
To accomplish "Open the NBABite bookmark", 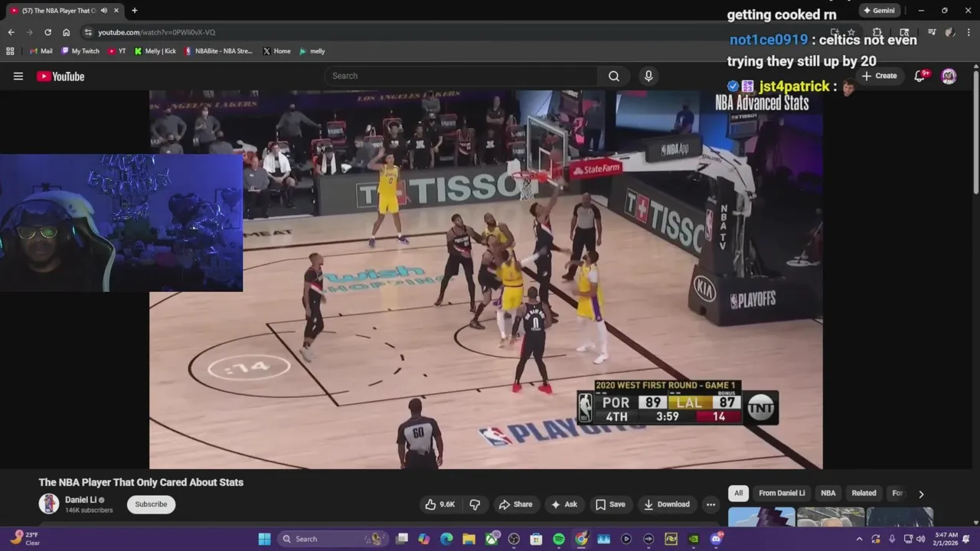I will click(218, 51).
